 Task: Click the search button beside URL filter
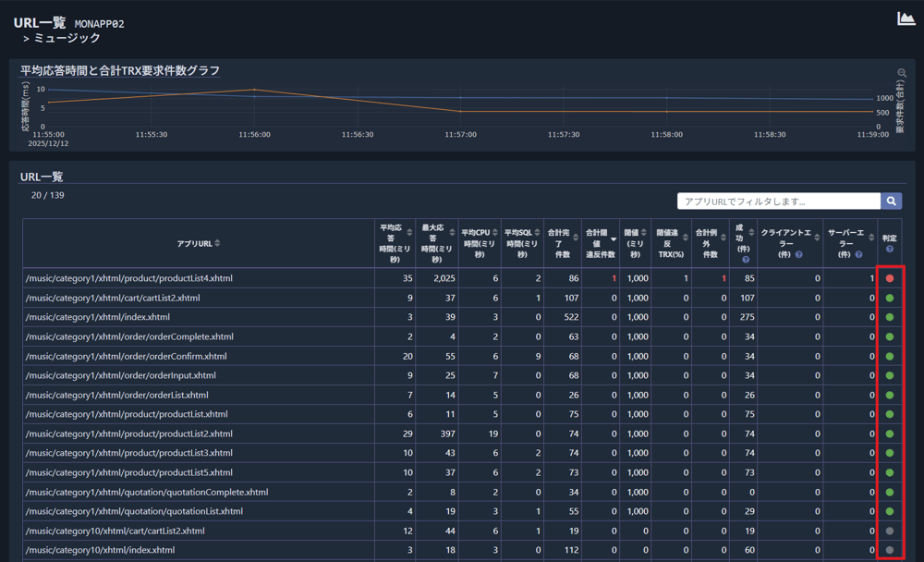pos(892,201)
